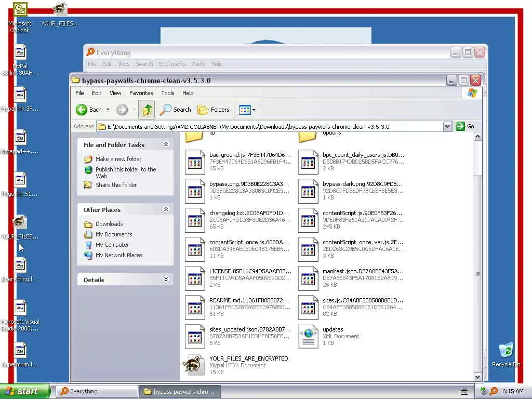Image resolution: width=532 pixels, height=399 pixels.
Task: Select the LICENSE encrypted file icon
Action: point(195,278)
